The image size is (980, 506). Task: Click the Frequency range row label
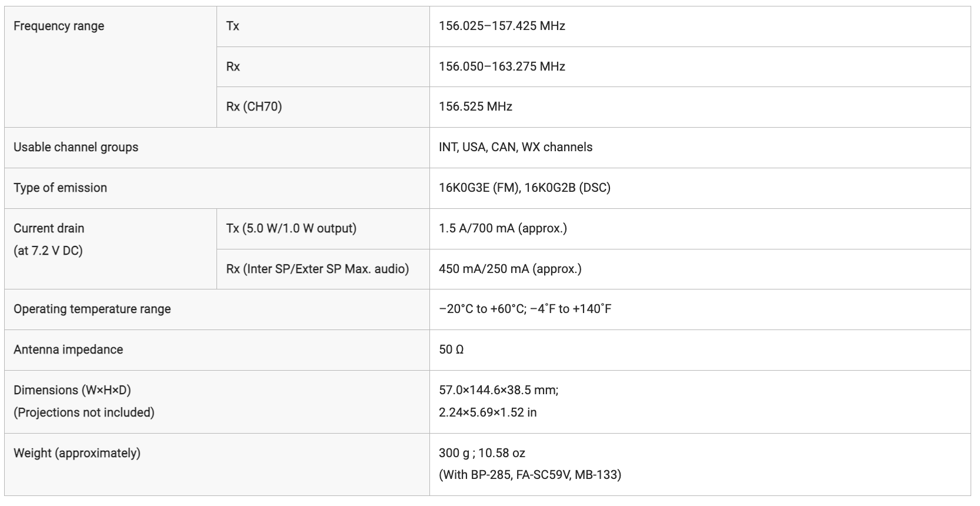[x=59, y=26]
